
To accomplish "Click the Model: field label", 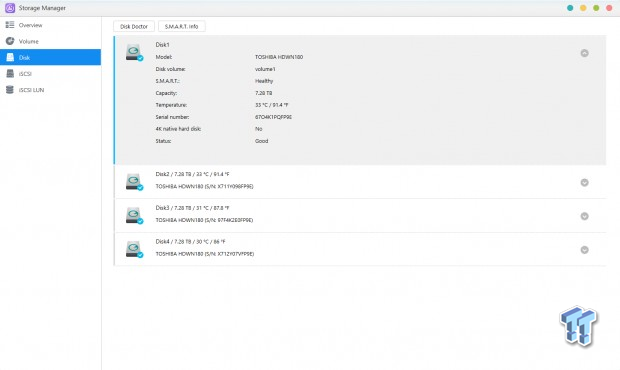I will 164,57.
